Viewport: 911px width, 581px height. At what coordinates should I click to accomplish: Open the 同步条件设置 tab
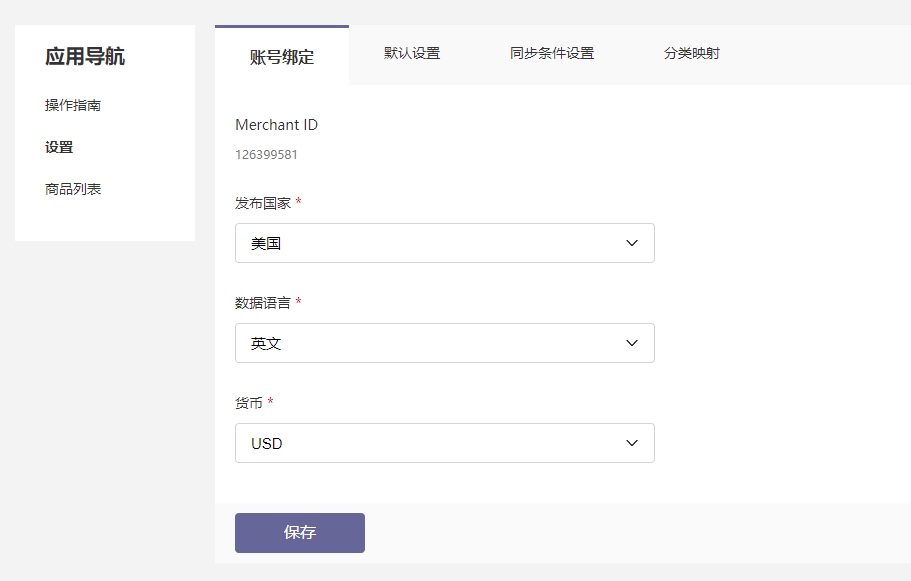[552, 53]
